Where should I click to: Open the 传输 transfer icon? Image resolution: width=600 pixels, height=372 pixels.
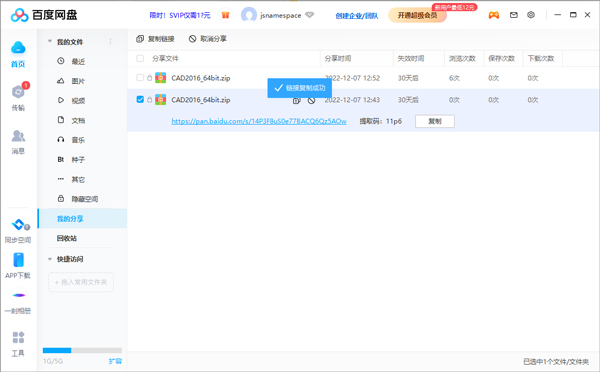tap(18, 92)
